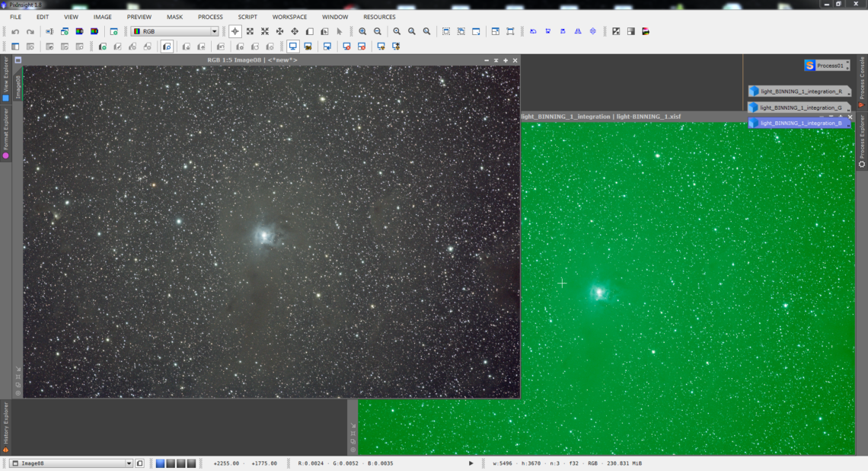868x471 pixels.
Task: Click the Undo arrow icon
Action: (15, 31)
